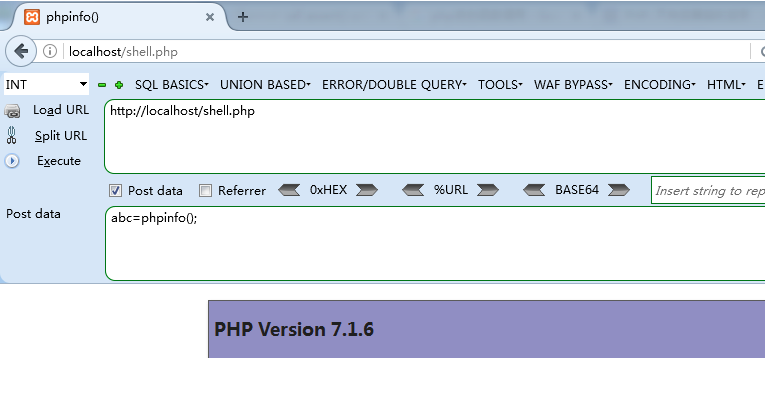Decode %URL with left arrow

click(413, 190)
